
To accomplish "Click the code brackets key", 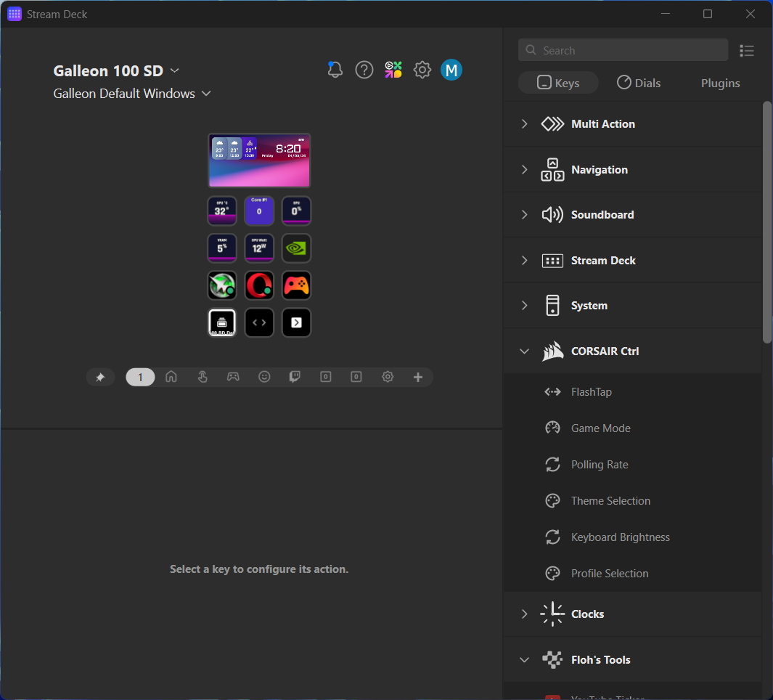I will (x=259, y=322).
